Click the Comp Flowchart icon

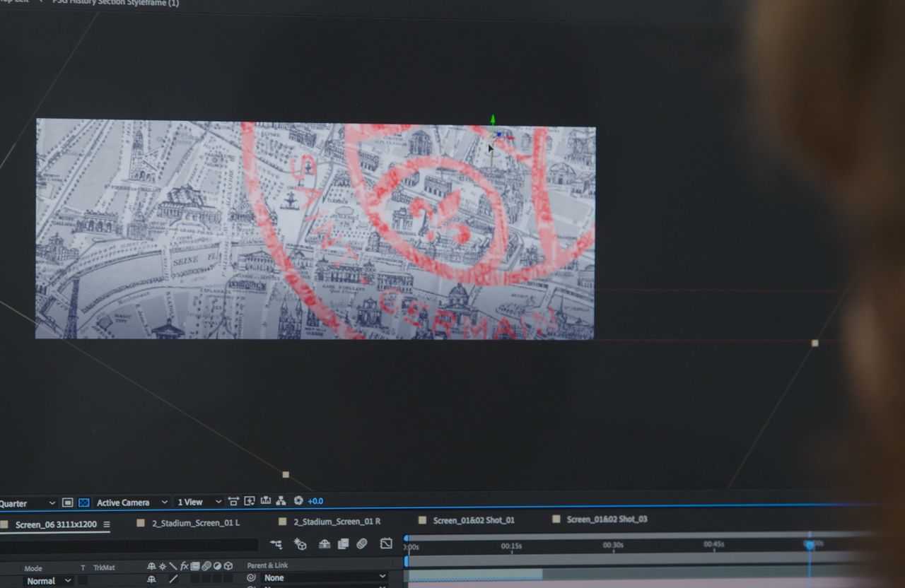coord(281,501)
